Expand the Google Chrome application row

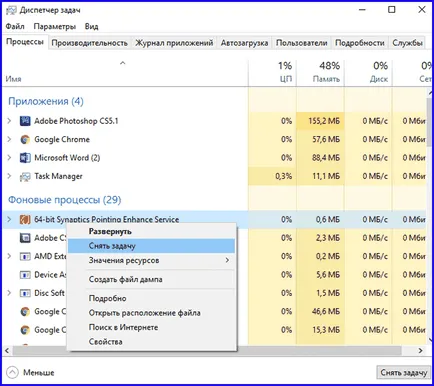click(x=9, y=139)
